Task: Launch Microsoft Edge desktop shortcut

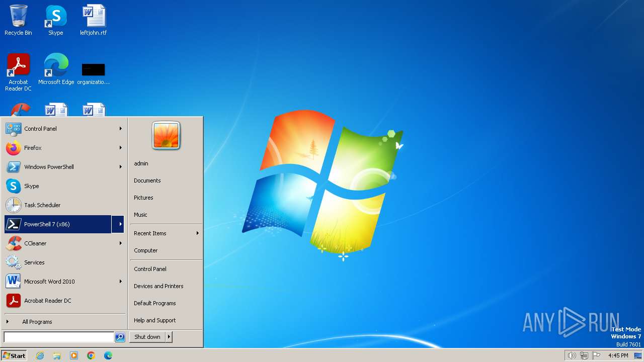Action: pyautogui.click(x=56, y=69)
